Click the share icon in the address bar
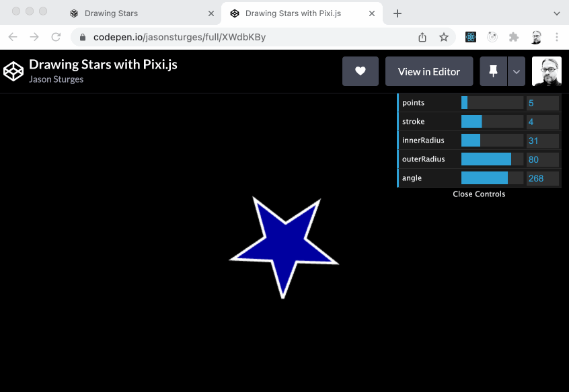The image size is (569, 392). click(422, 38)
